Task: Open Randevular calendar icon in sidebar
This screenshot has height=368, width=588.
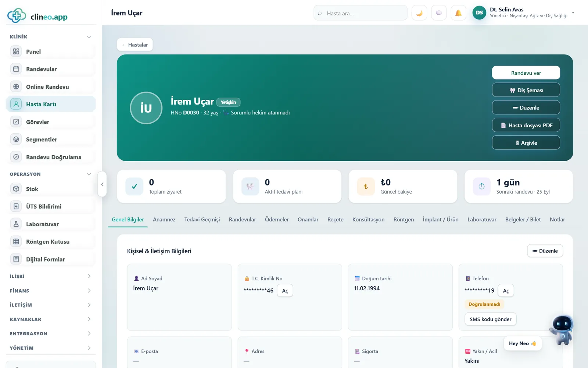Action: (x=16, y=69)
